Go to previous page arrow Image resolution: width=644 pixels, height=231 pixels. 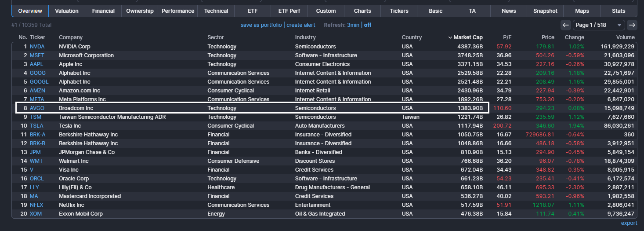(566, 25)
